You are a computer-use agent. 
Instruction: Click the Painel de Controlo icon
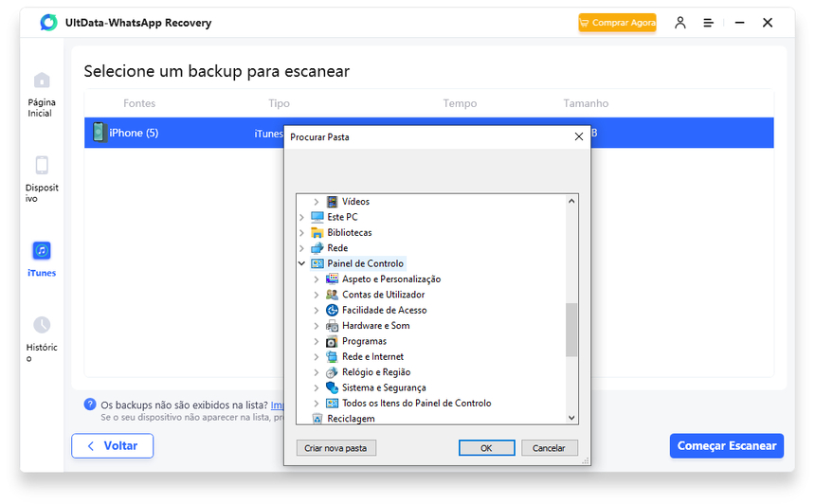tap(317, 263)
